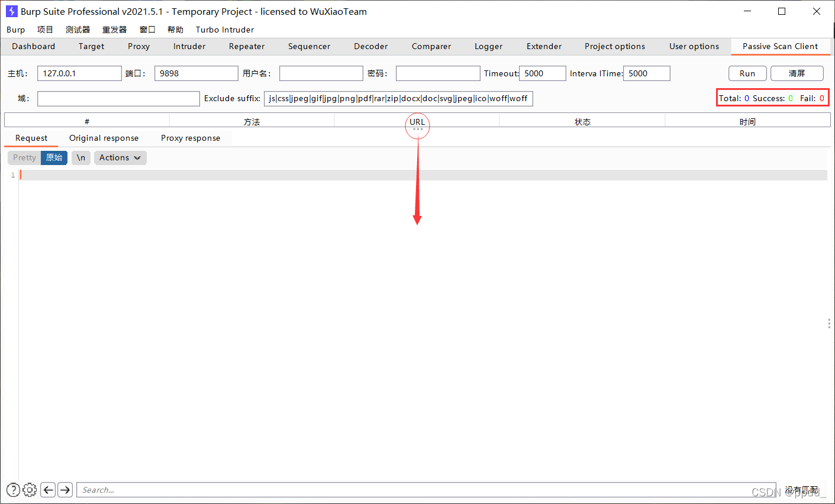835x504 pixels.
Task: Focus the 主机 host field with 127.0.0.1
Action: [79, 73]
